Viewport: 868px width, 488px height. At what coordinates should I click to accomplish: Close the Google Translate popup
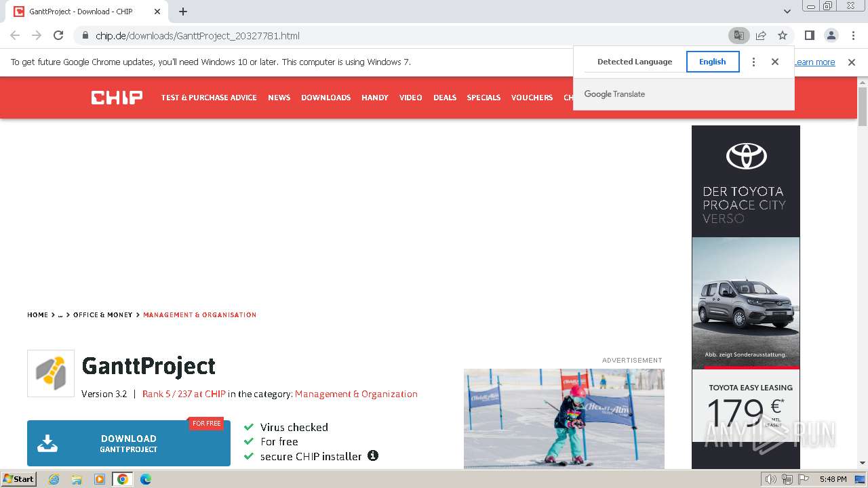[775, 62]
